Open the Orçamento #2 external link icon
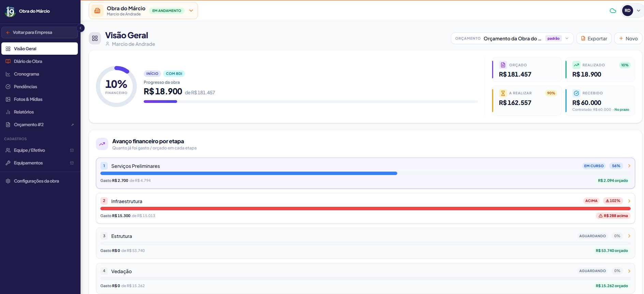Viewport: 644px width, 294px height. point(72,125)
